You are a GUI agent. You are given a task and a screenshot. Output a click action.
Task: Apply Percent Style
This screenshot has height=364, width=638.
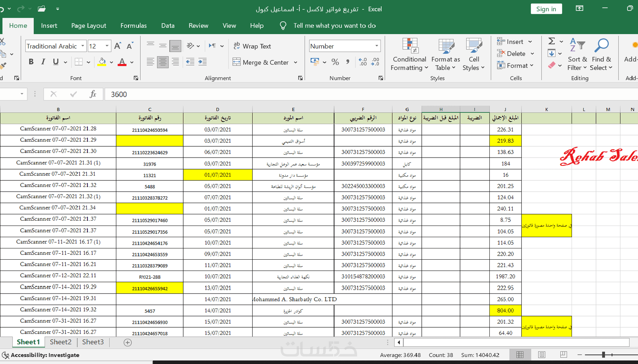coord(335,62)
